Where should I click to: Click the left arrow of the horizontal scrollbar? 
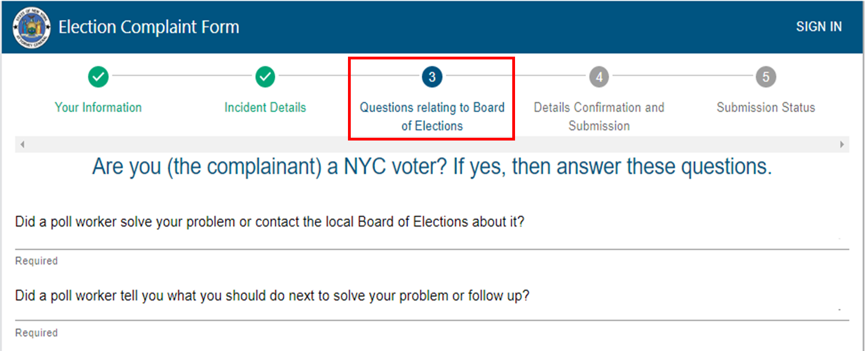click(x=22, y=143)
